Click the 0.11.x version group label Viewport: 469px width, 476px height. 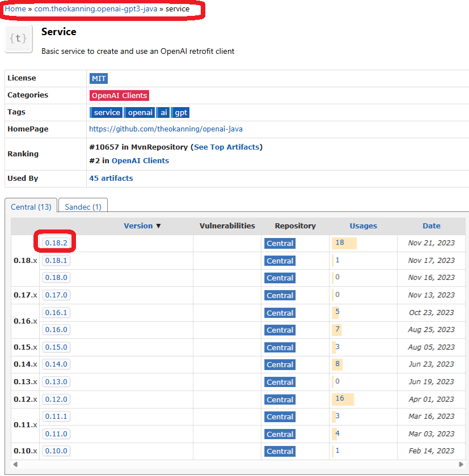26,425
